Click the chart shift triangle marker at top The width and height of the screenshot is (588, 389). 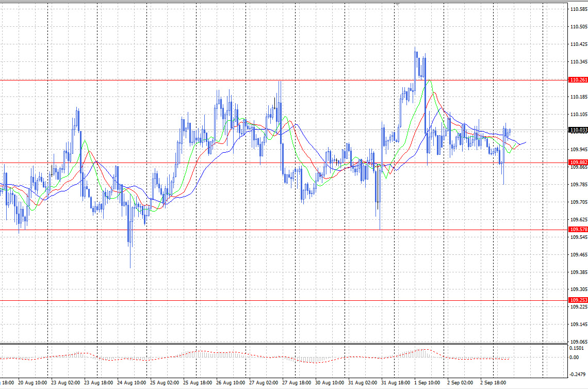398,4
